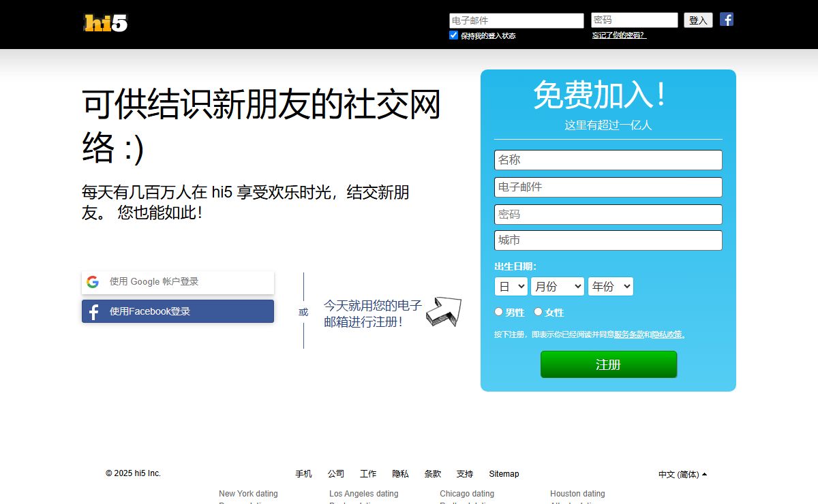The width and height of the screenshot is (818, 504).
Task: Expand the 中文 (简体) language selector
Action: click(x=682, y=475)
